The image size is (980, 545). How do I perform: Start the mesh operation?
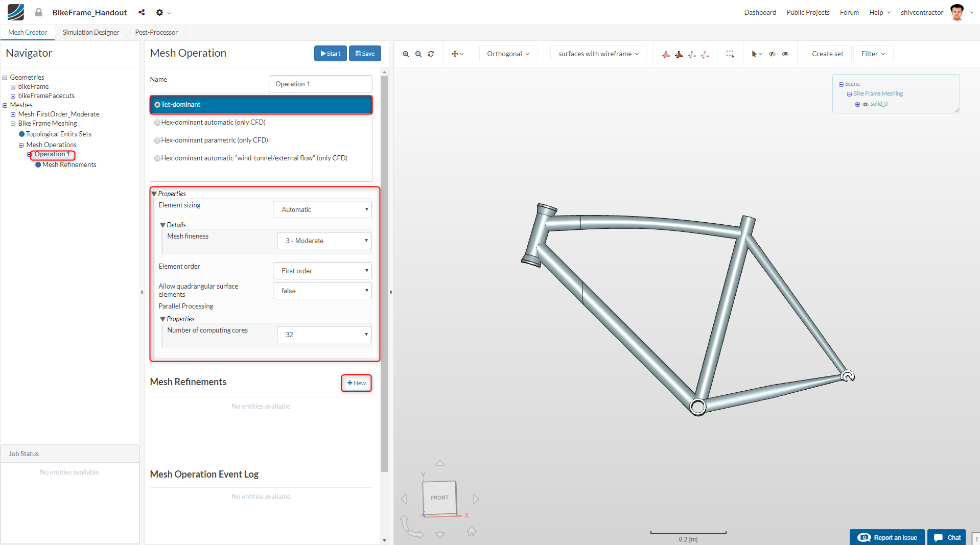pos(330,54)
